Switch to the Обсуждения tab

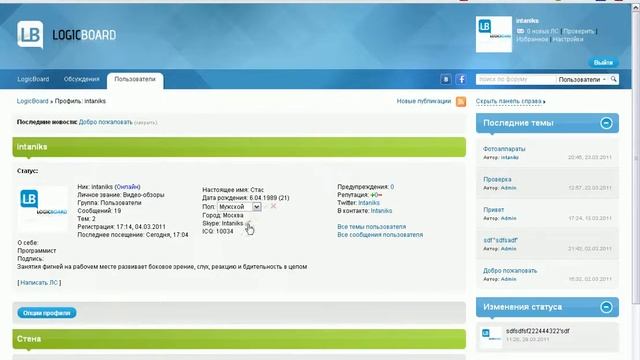click(82, 79)
